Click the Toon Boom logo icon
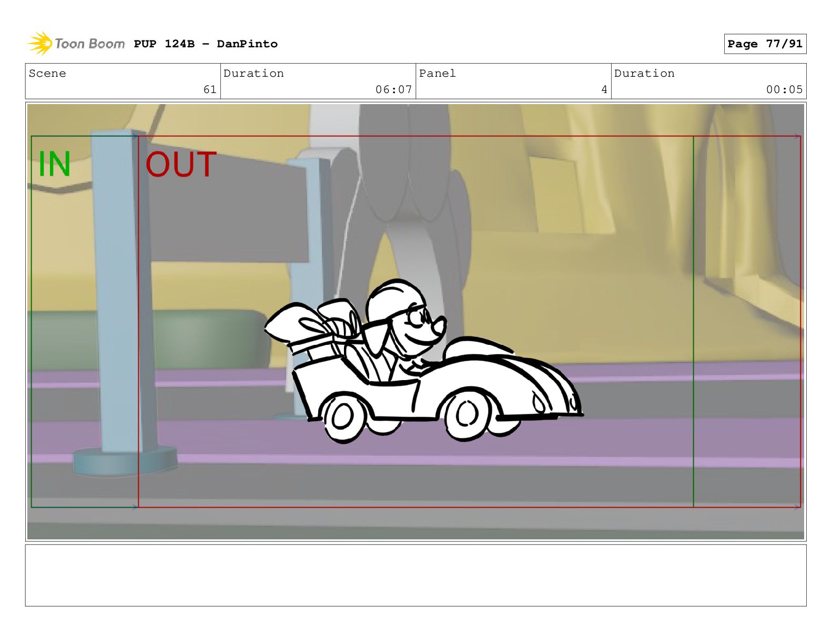The width and height of the screenshot is (832, 644). pos(40,43)
